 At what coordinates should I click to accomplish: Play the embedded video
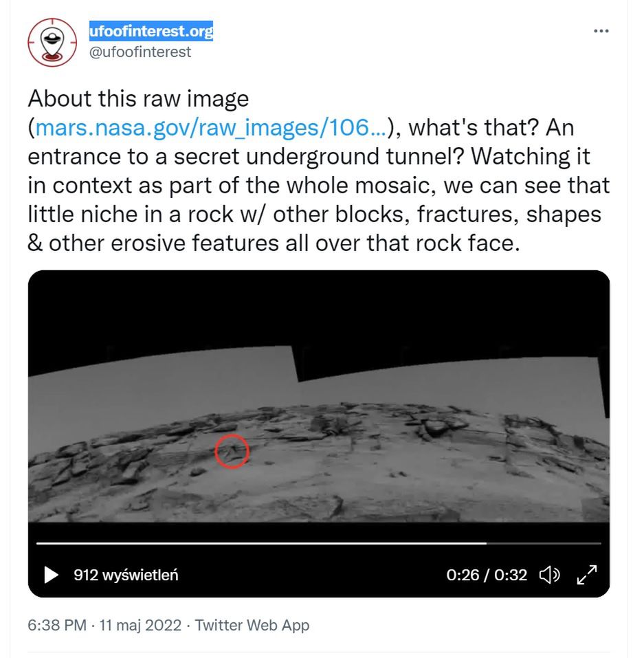pos(52,575)
